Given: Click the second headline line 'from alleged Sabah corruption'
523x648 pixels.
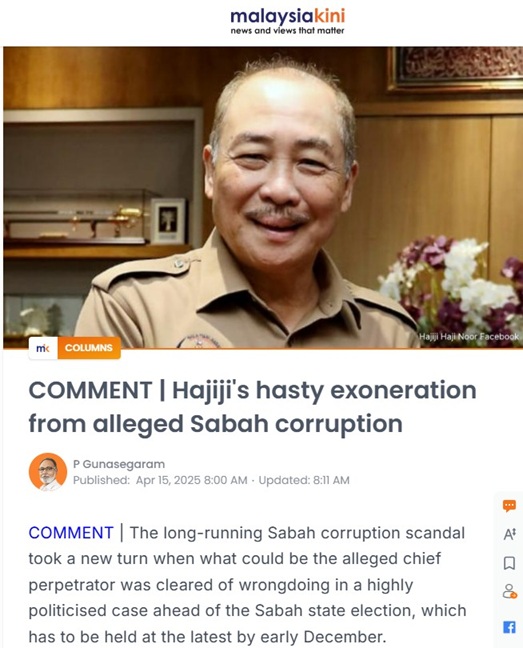Looking at the screenshot, I should tap(216, 424).
